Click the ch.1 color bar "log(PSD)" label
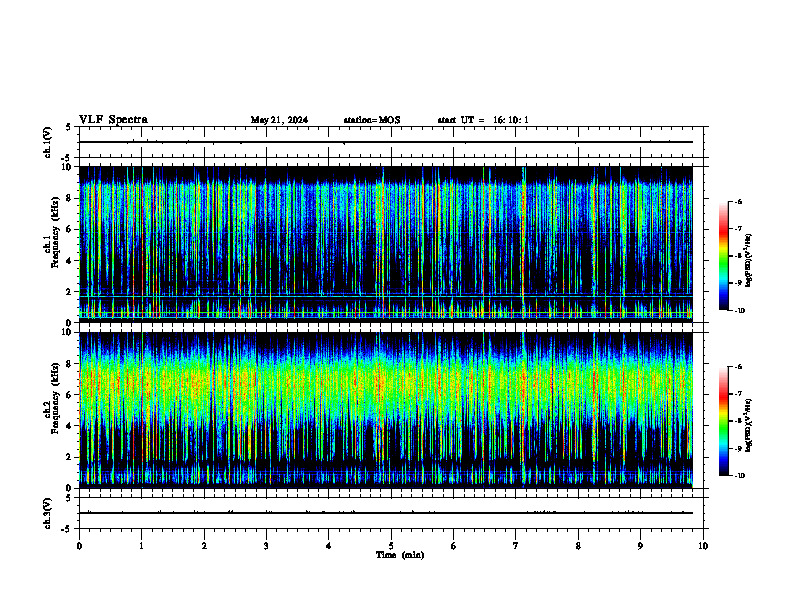This screenshot has height=612, width=792. click(748, 261)
